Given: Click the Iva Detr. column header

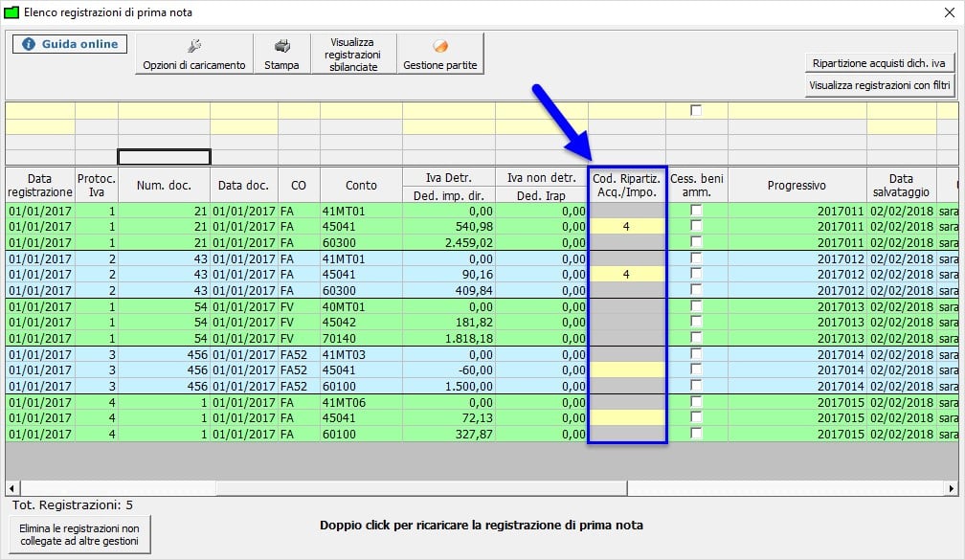Looking at the screenshot, I should 449,177.
